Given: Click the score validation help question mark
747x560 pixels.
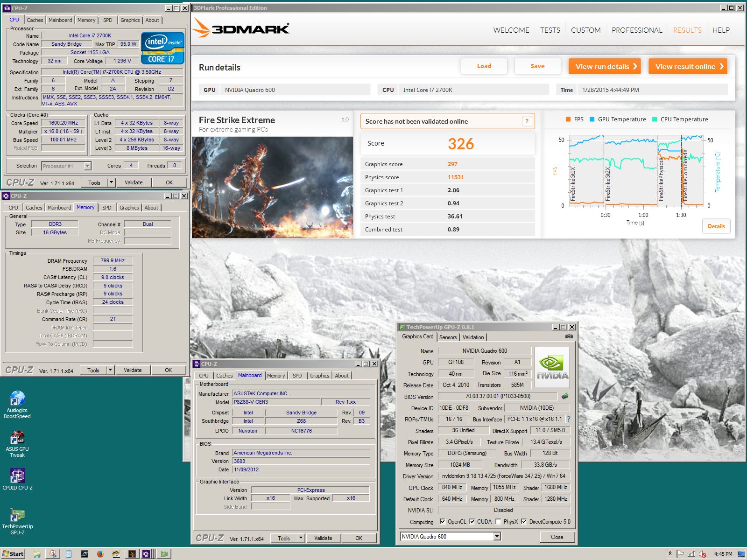Looking at the screenshot, I should tap(527, 121).
